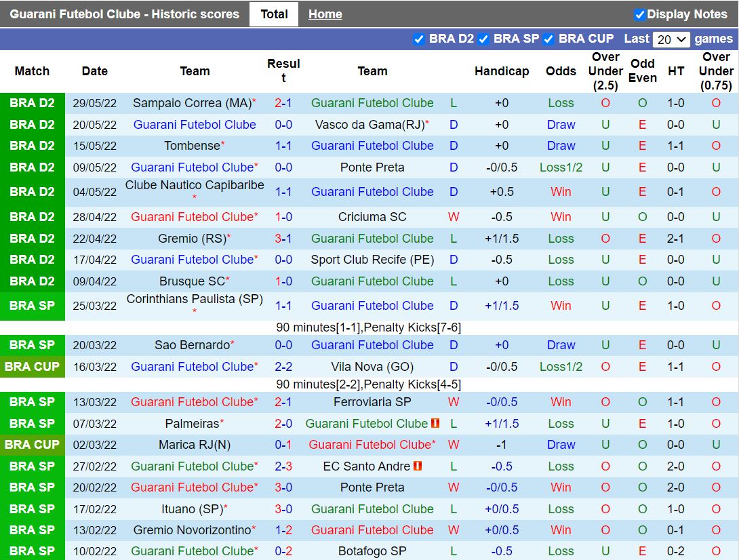739x560 pixels.
Task: Click the BRA CUP label in Marica RJ row
Action: pos(33,445)
